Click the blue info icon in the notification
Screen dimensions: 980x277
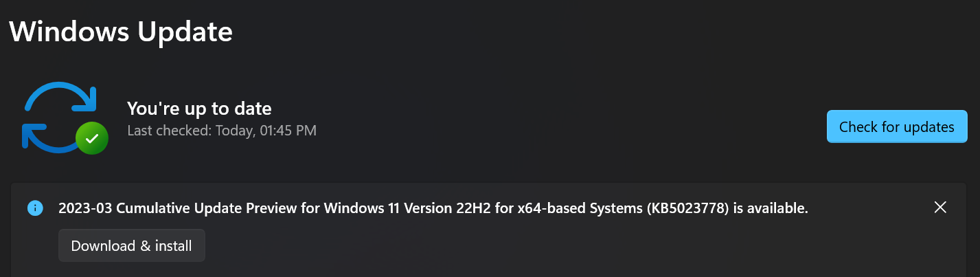point(35,208)
